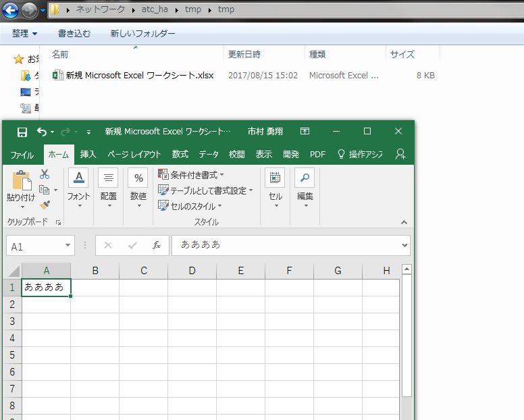Click the Save icon in Excel title bar
The height and width of the screenshot is (420, 524).
(22, 132)
